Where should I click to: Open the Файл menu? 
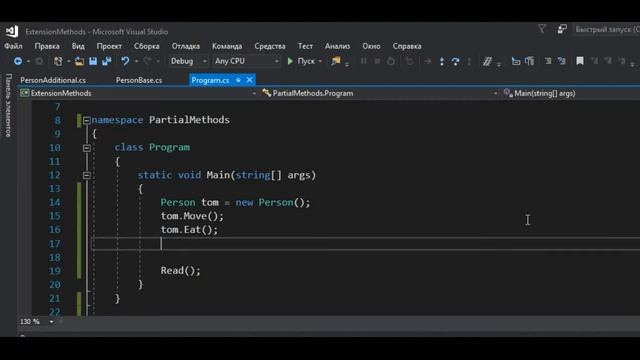(13, 46)
